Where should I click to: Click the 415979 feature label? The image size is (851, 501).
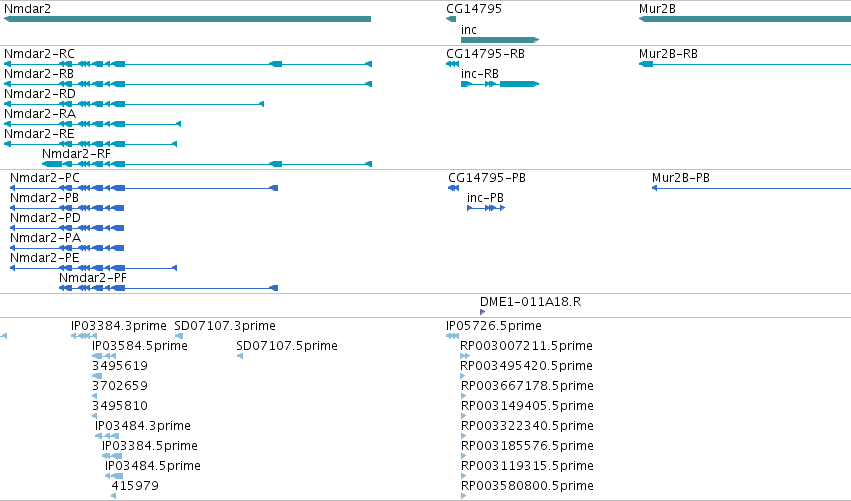(x=135, y=486)
